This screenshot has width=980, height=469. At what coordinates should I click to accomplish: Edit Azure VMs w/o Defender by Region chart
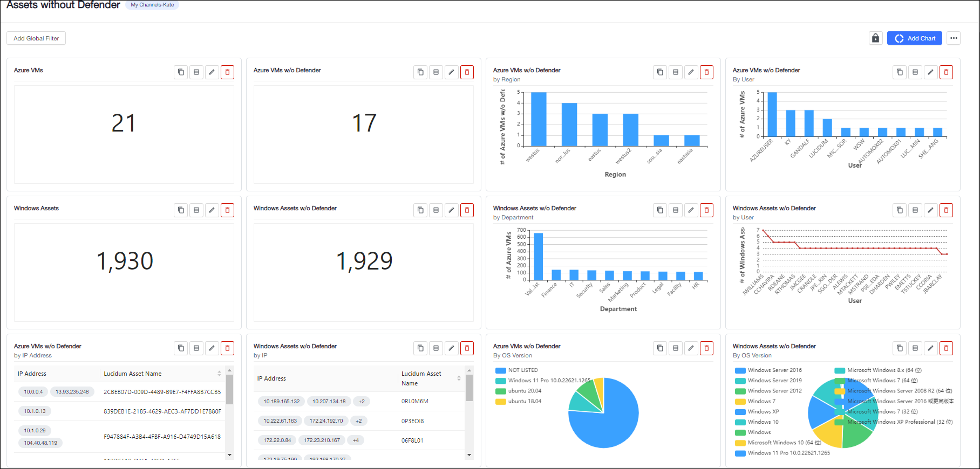coord(691,72)
